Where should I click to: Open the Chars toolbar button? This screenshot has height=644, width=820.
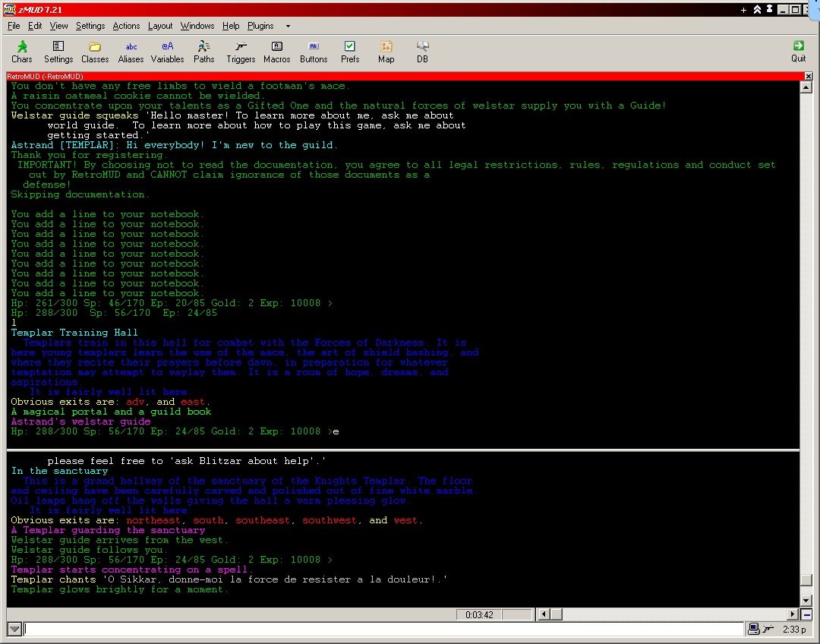pyautogui.click(x=22, y=52)
